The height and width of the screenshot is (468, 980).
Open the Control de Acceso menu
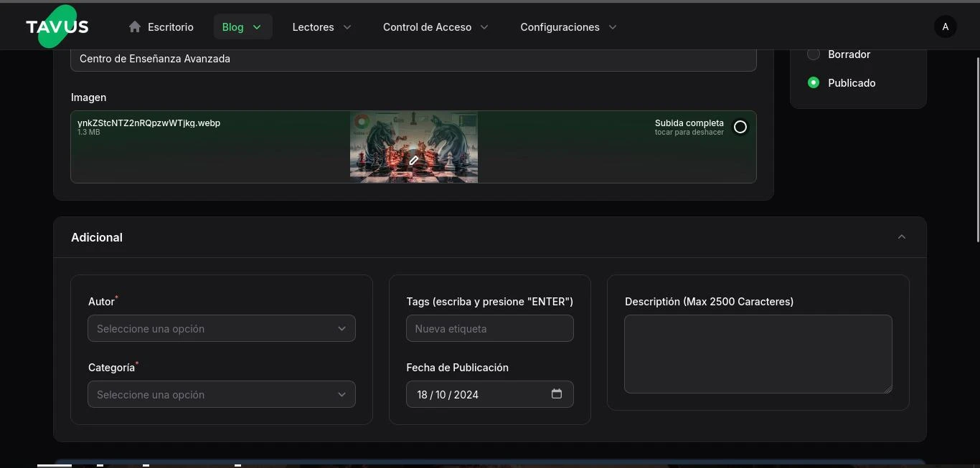(435, 27)
